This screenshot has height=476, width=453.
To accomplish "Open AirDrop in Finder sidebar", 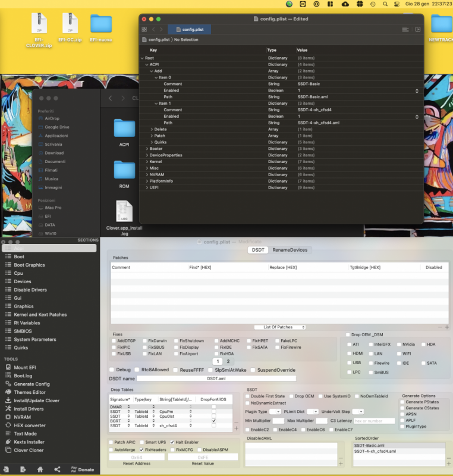I will click(x=49, y=118).
